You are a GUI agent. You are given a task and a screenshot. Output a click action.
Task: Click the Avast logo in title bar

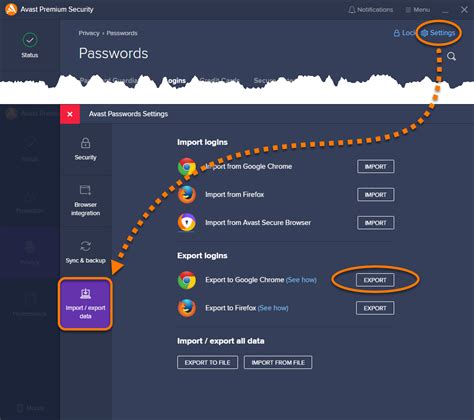pos(11,9)
